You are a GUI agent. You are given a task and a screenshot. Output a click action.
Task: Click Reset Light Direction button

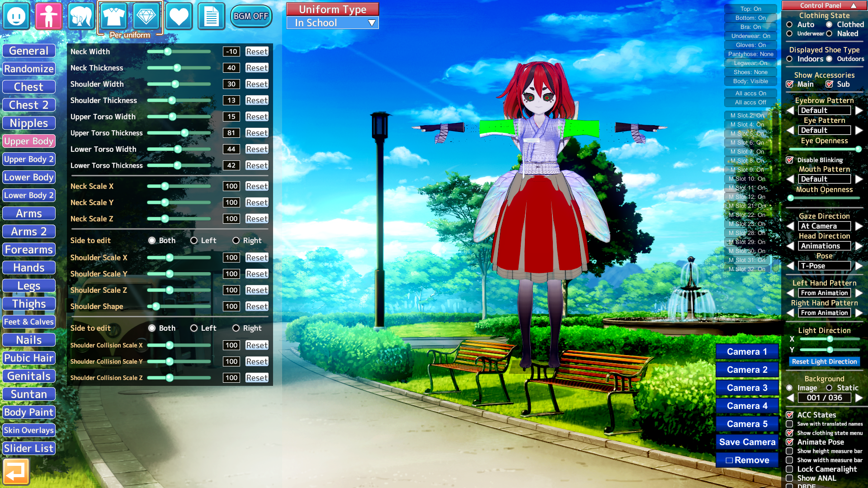(x=825, y=361)
